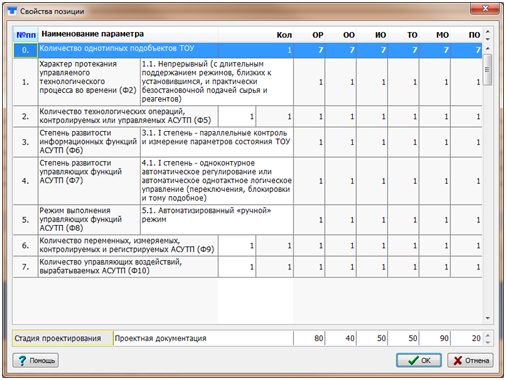
Task: Cancel using the red X Отмена button
Action: [470, 360]
